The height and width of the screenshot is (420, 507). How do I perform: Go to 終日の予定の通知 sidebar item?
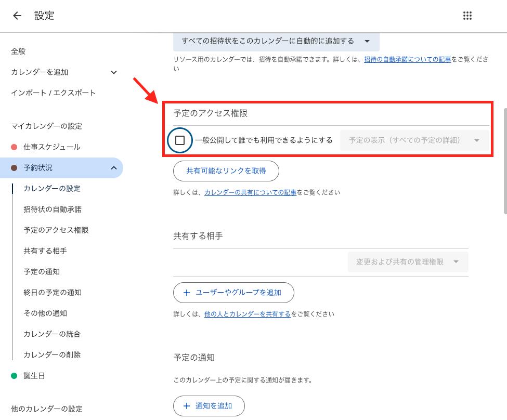coord(53,293)
